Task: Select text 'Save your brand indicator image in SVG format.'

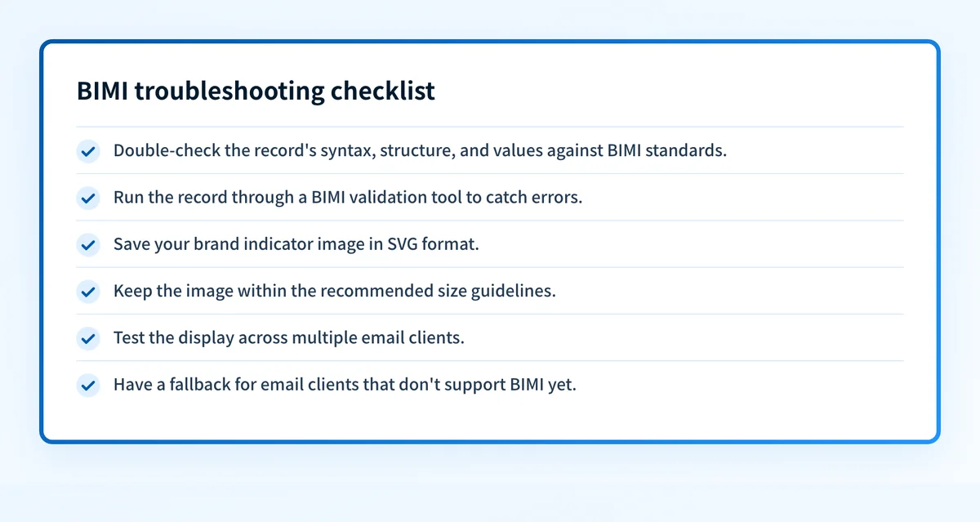Action: (296, 244)
